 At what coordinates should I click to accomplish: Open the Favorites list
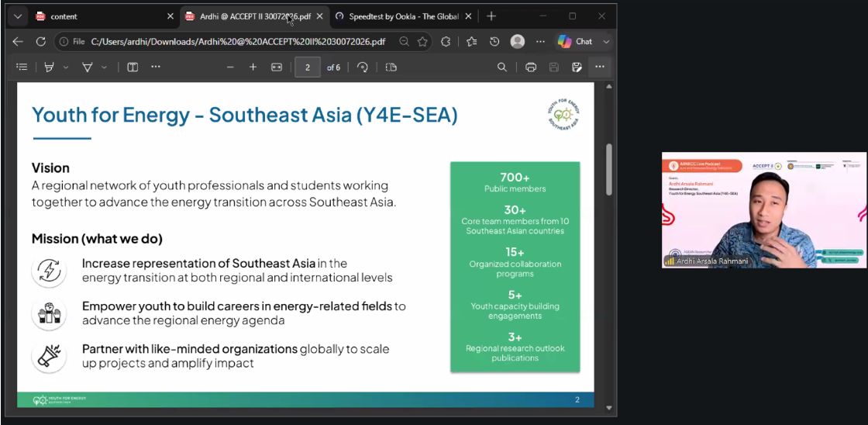(x=472, y=42)
